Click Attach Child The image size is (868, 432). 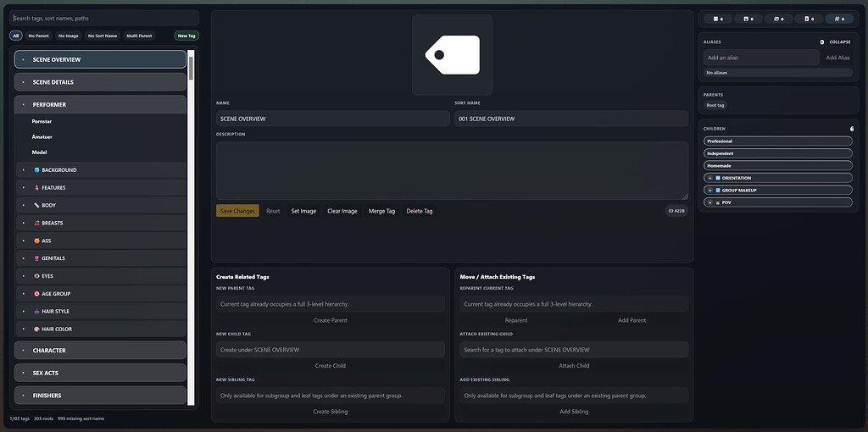point(574,366)
